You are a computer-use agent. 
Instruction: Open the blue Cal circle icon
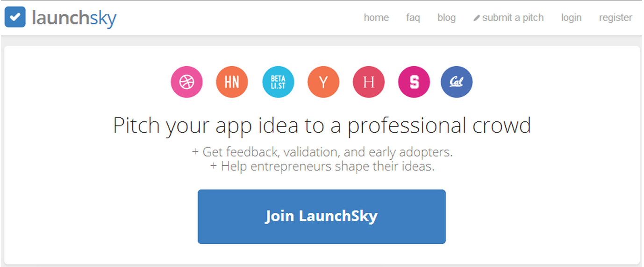coord(457,82)
